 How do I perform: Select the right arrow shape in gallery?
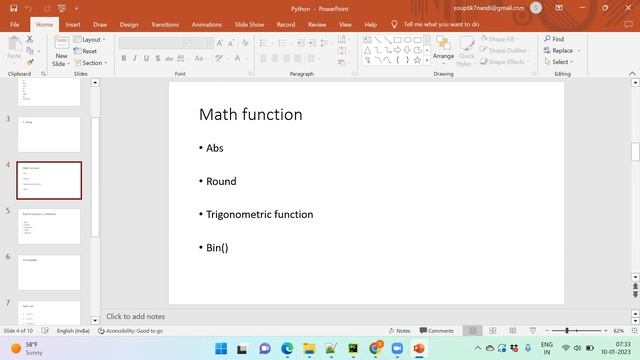click(x=398, y=50)
